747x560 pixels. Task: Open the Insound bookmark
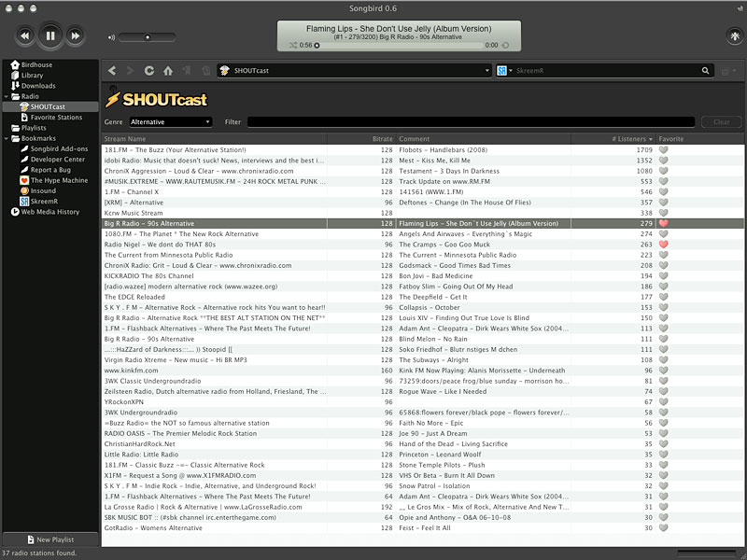[x=43, y=190]
